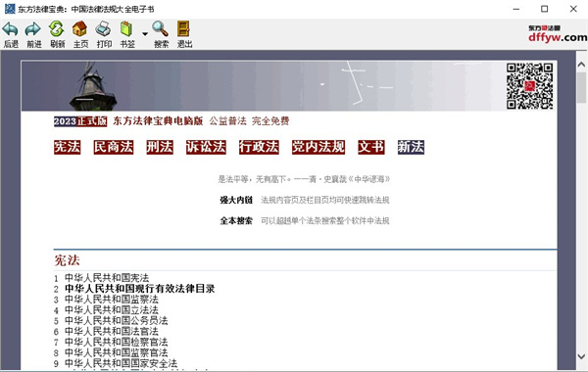This screenshot has width=588, height=372.
Task: Go to 行政法 category
Action: (x=259, y=147)
